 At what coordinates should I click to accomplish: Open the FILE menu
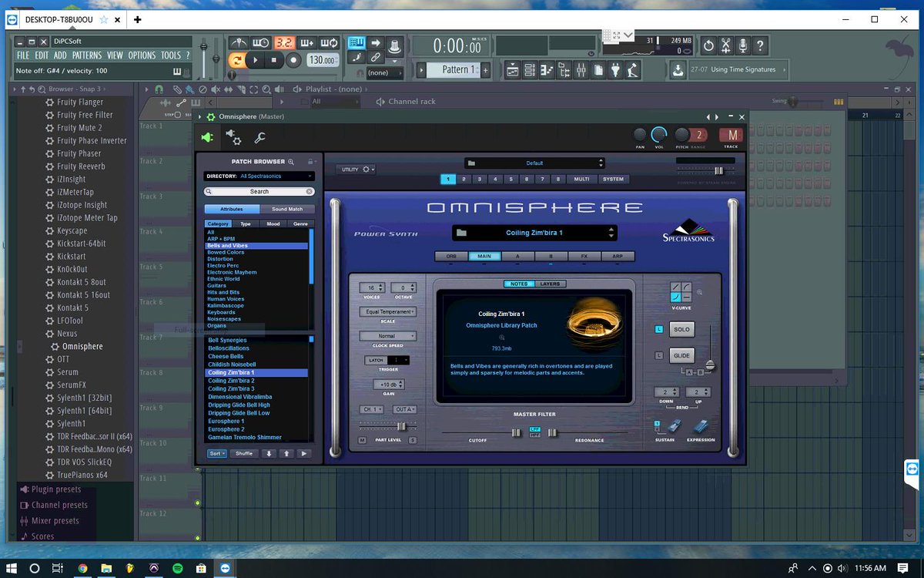(23, 55)
